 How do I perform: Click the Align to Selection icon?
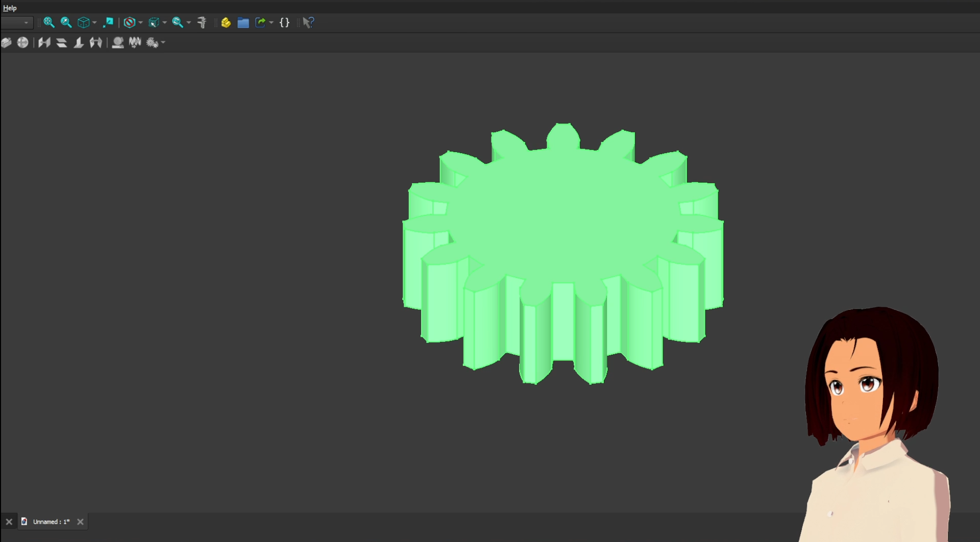click(108, 22)
